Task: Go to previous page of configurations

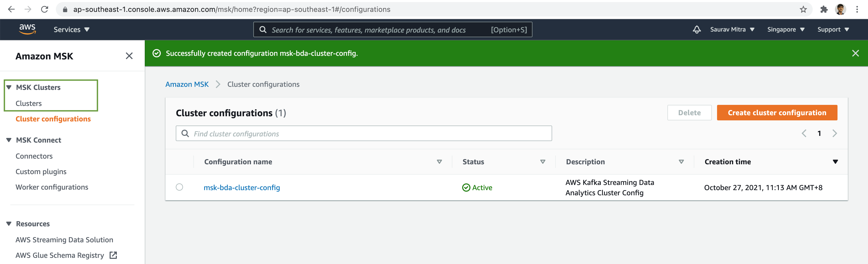Action: coord(804,133)
